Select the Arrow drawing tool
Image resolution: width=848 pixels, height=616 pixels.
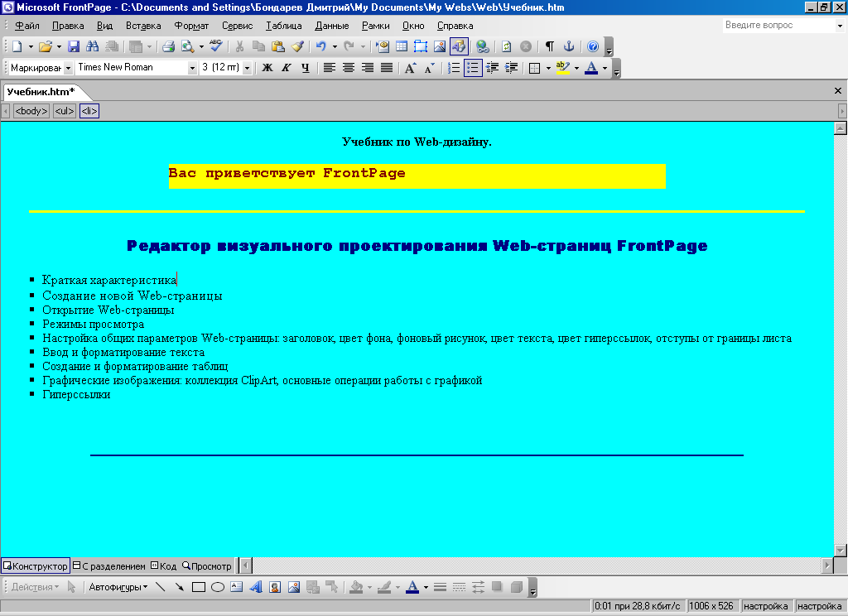click(180, 587)
